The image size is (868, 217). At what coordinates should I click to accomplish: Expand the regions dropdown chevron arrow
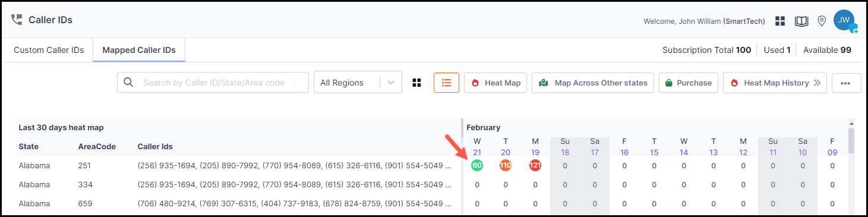click(x=391, y=83)
